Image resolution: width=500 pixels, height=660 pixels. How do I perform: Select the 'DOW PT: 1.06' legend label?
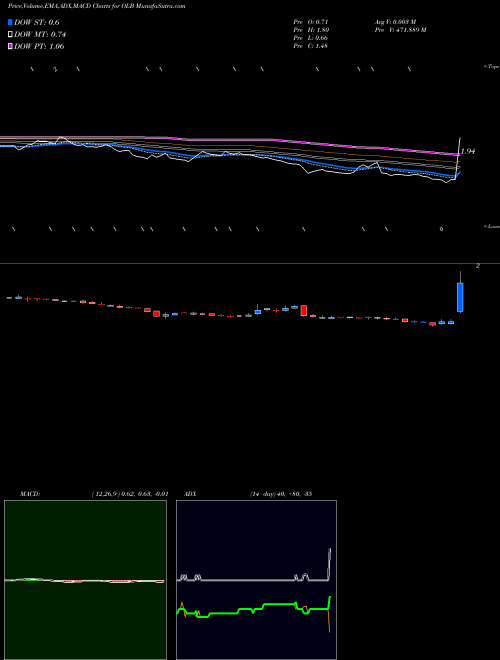39,47
